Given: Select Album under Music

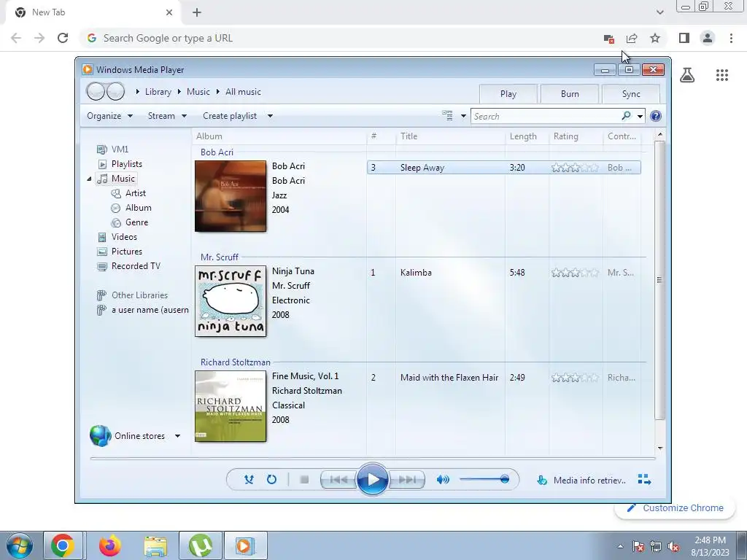Looking at the screenshot, I should tap(138, 208).
